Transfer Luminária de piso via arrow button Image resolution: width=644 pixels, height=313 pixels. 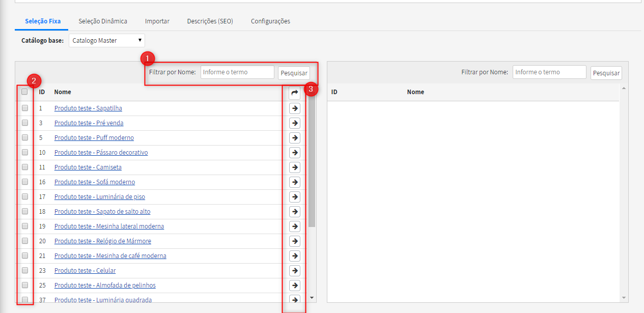[295, 196]
